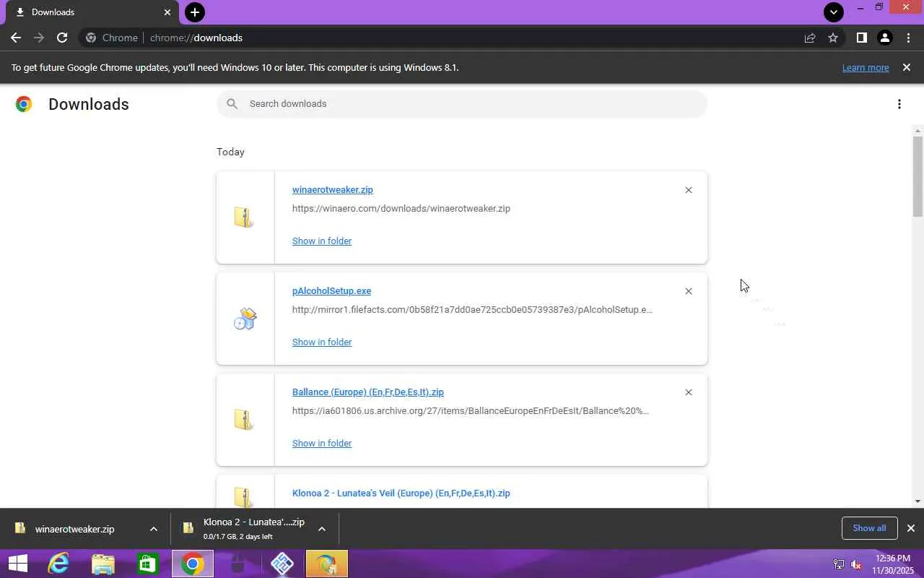Open File Explorer from the taskbar
The height and width of the screenshot is (578, 924).
tap(103, 564)
